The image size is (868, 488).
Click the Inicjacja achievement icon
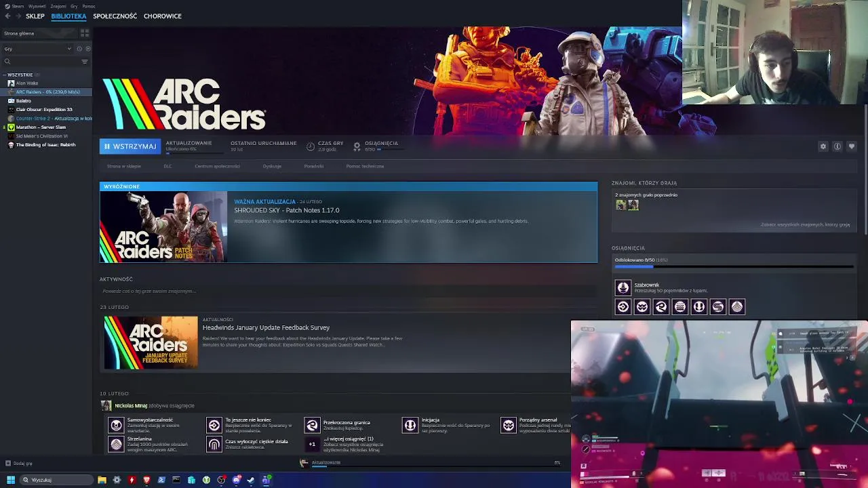pos(410,425)
